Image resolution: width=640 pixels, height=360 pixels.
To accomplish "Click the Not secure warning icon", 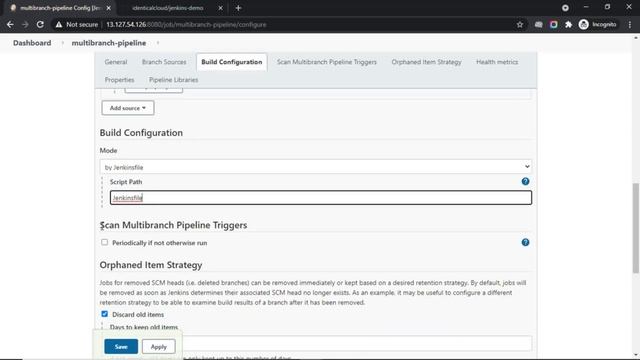I will pyautogui.click(x=59, y=24).
